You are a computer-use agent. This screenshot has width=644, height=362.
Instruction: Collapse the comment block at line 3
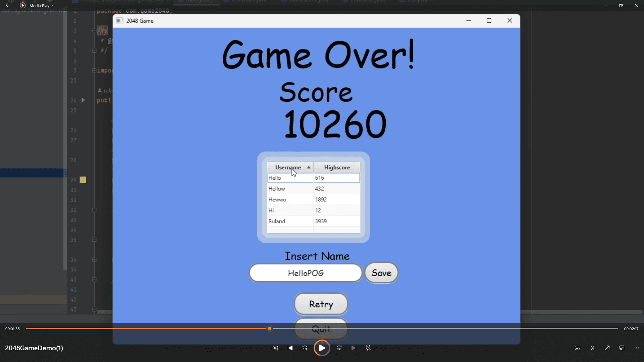coord(94,31)
